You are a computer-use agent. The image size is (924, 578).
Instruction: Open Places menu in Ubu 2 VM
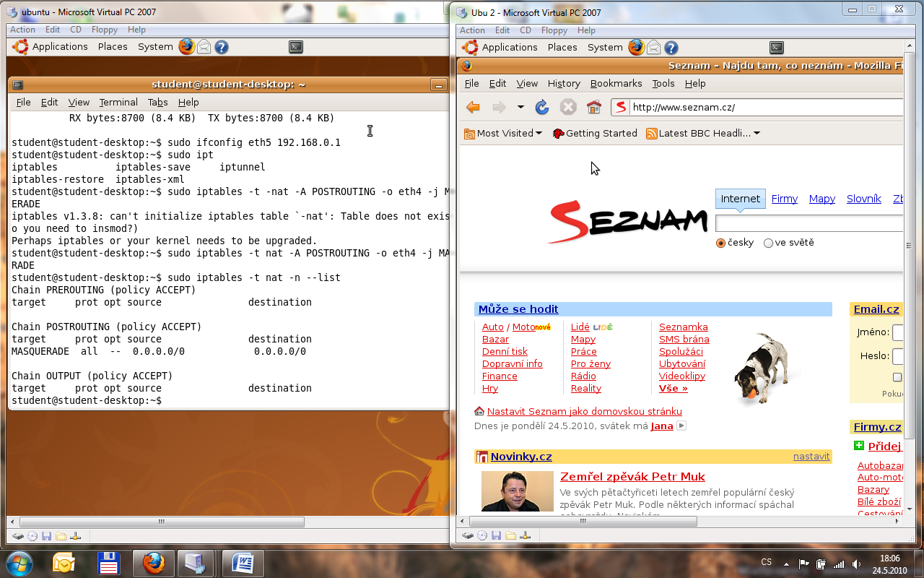[562, 48]
